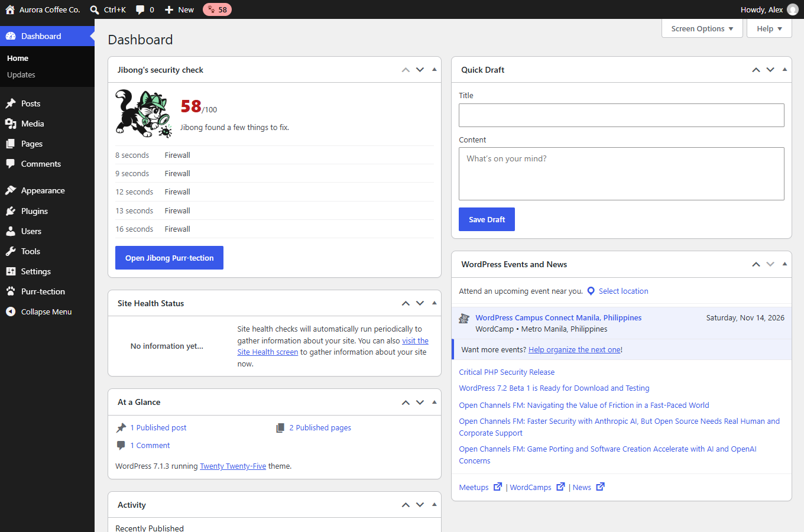
Task: Click Open Jibong Purr-tection button
Action: pos(169,258)
